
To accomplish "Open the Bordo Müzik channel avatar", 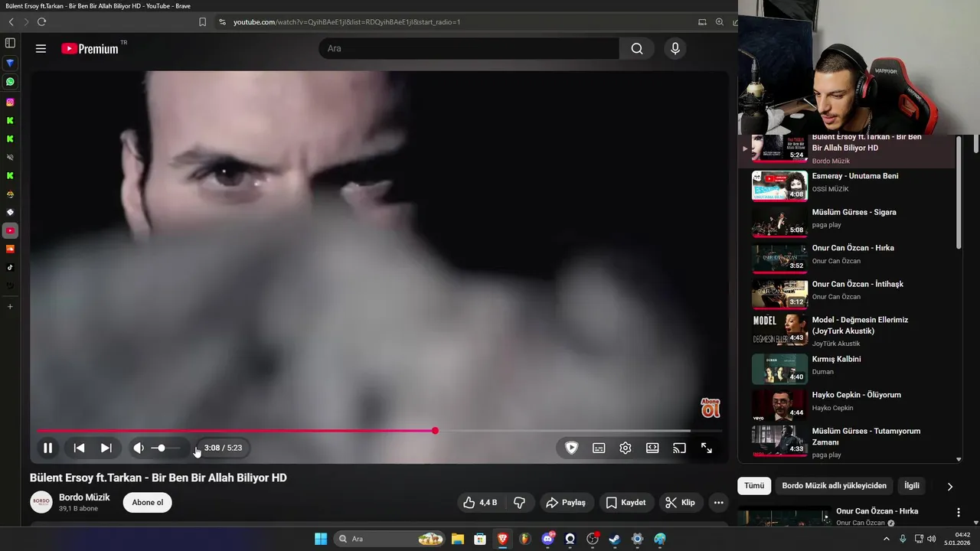I will point(41,502).
